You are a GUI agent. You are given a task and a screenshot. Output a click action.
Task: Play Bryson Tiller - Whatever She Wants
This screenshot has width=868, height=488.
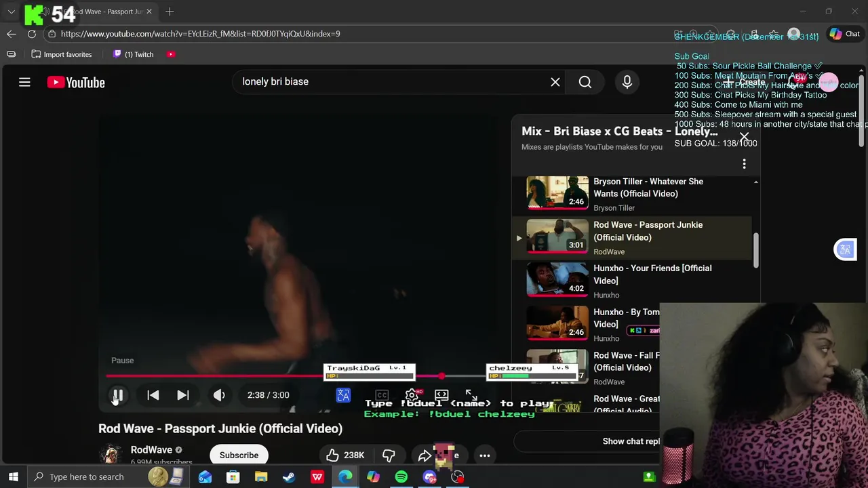648,188
